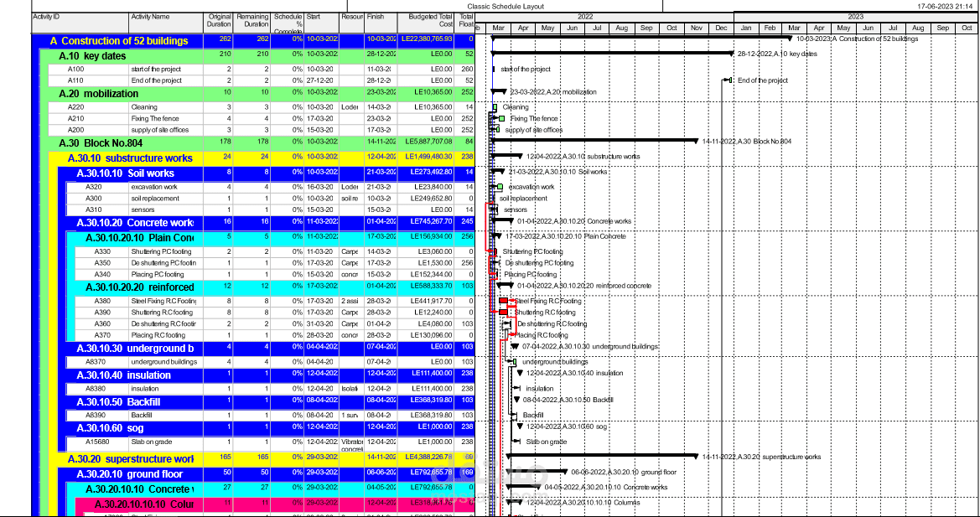Viewport: 980px width, 517px height.
Task: Click activity ID A8370
Action: (x=95, y=361)
